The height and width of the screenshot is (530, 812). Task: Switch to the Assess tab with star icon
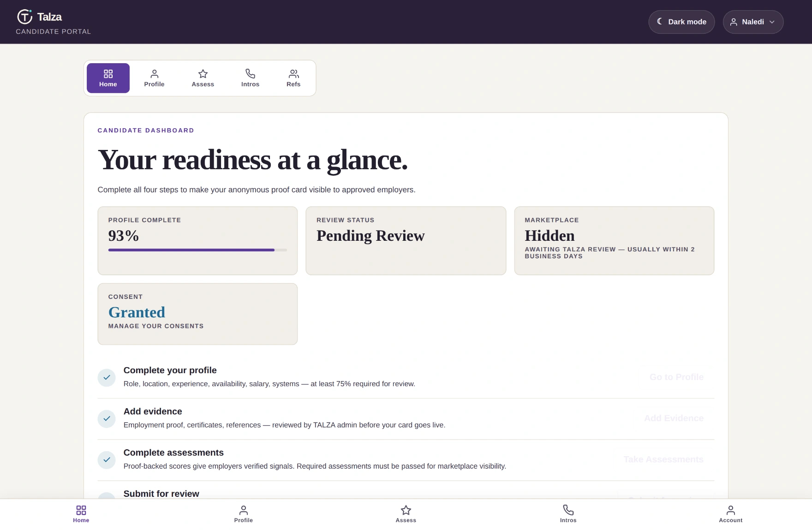(x=203, y=78)
